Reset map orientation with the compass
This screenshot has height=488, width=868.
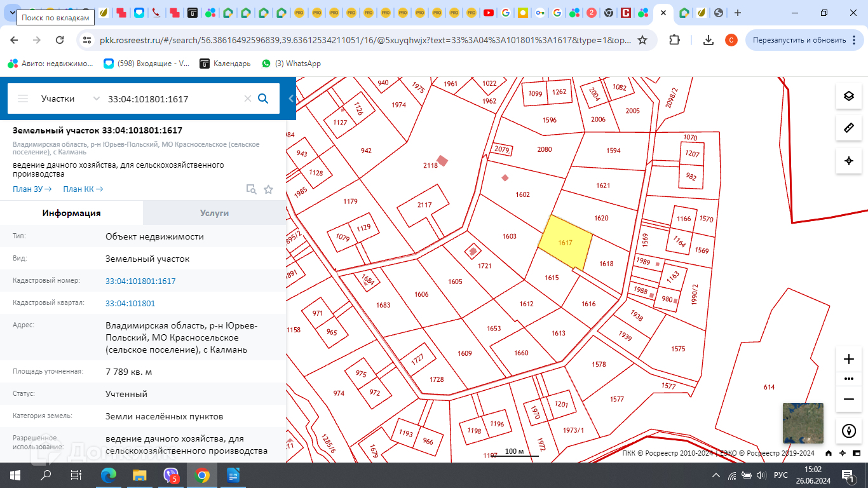(848, 431)
